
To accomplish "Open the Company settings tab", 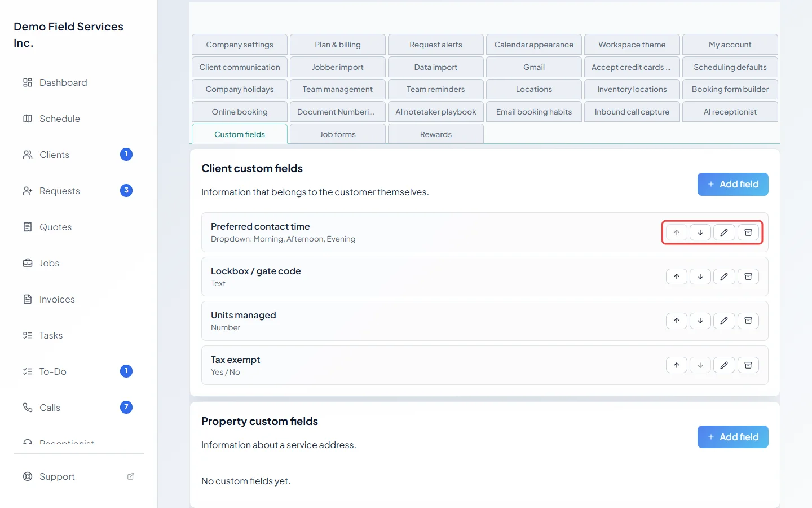I will pos(240,45).
